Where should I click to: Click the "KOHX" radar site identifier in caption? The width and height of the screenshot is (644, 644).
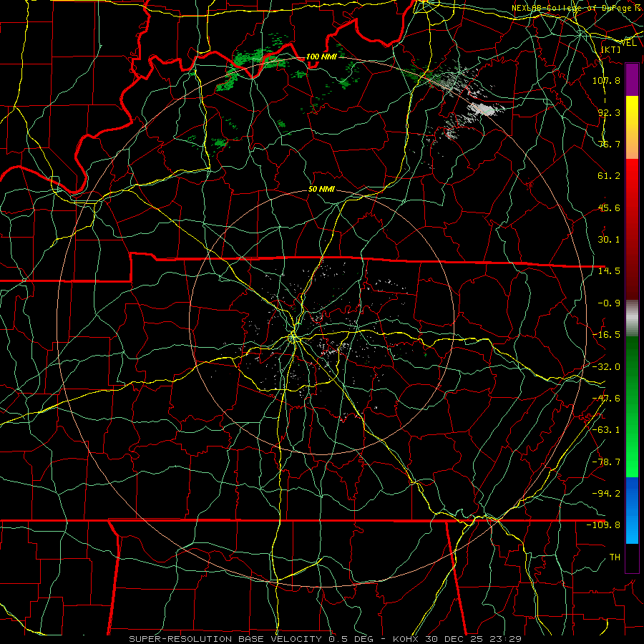coord(406,639)
